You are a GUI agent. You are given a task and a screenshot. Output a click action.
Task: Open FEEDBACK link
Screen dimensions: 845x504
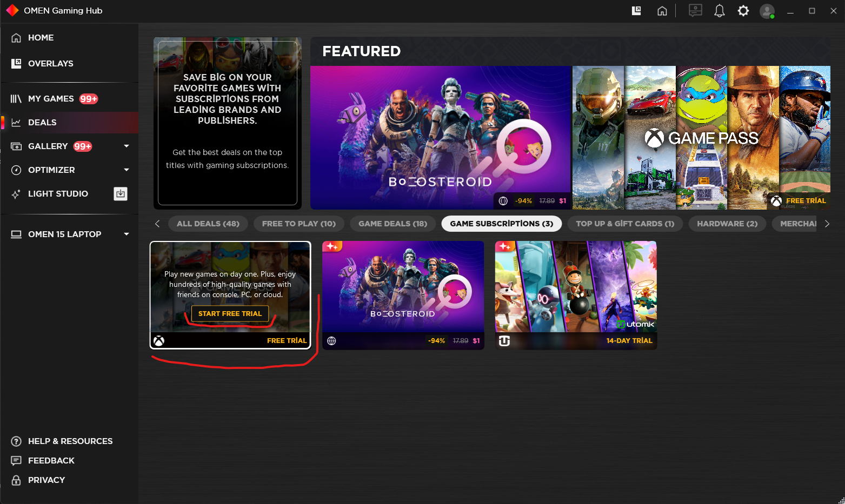click(x=51, y=461)
